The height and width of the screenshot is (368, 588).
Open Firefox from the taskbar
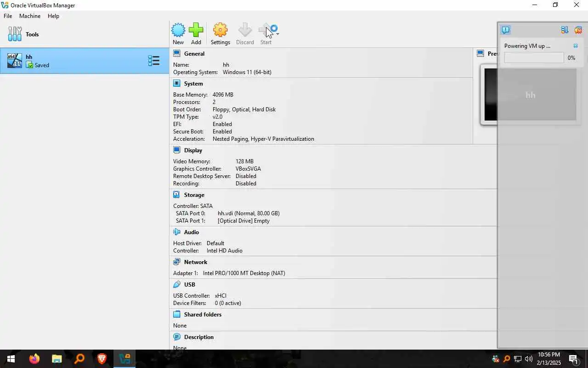pos(34,359)
